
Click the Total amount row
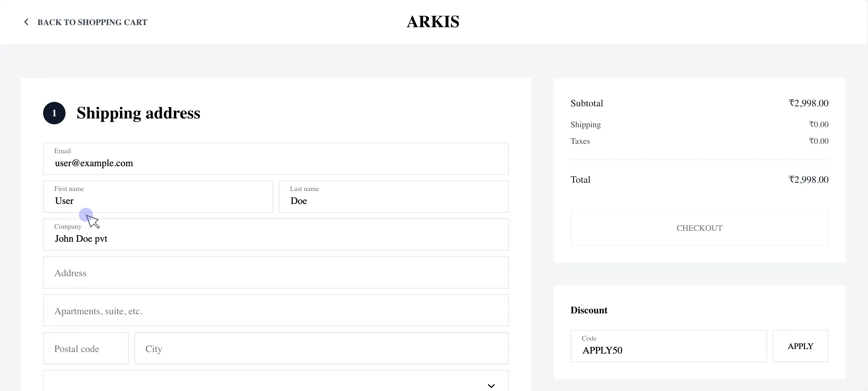pos(699,179)
